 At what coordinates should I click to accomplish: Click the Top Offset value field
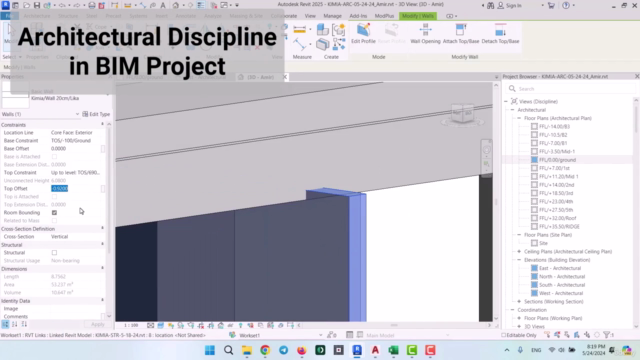point(75,189)
